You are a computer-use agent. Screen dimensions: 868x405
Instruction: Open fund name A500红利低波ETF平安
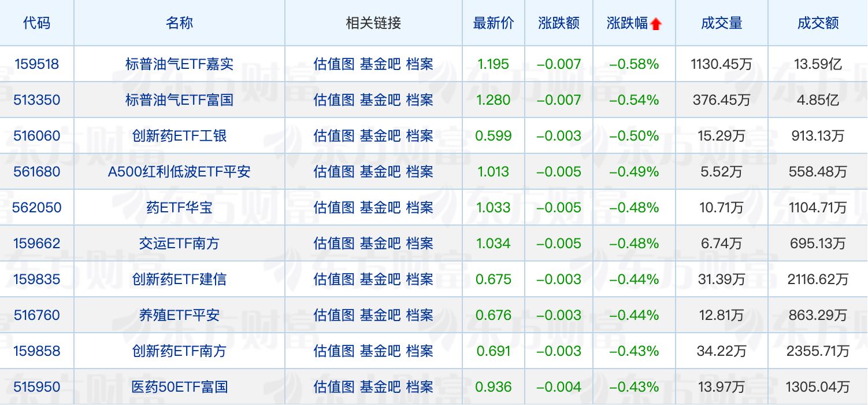point(180,171)
